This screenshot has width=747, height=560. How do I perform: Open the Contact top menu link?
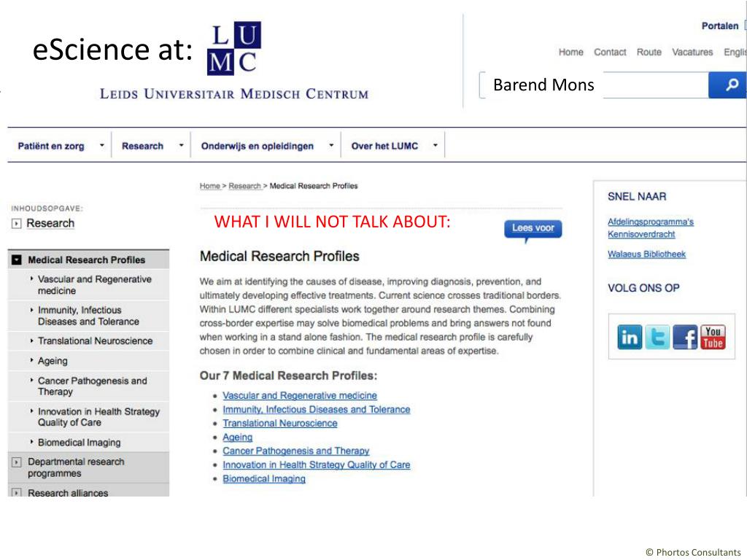point(610,52)
